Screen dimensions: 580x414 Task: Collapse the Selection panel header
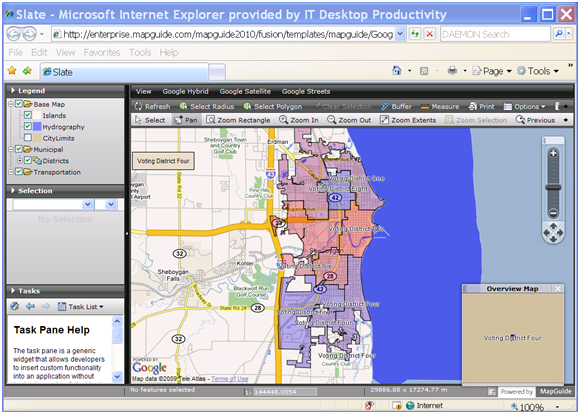coord(65,191)
